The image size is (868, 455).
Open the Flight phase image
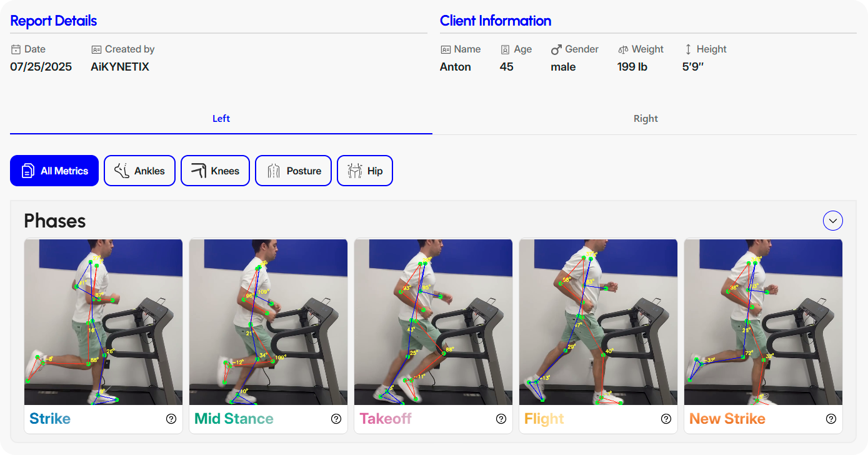tap(598, 322)
